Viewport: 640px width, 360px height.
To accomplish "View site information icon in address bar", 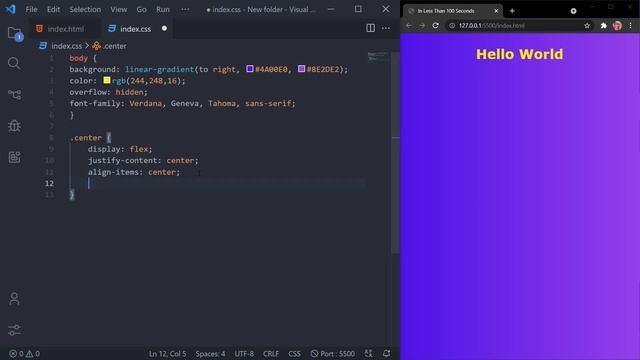I will pyautogui.click(x=452, y=25).
